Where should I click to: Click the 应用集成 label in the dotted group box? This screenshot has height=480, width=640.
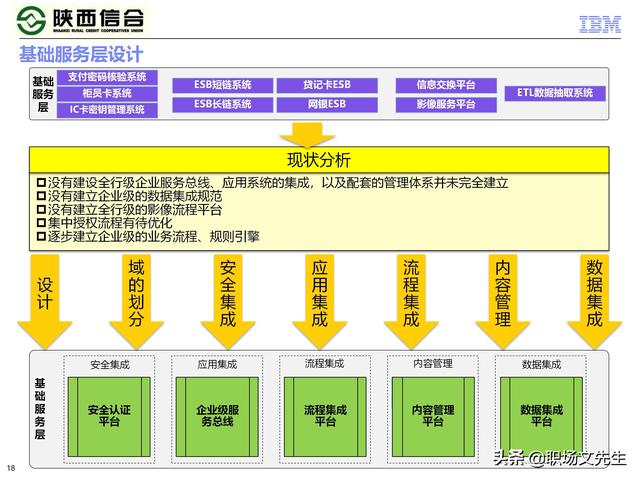(217, 364)
